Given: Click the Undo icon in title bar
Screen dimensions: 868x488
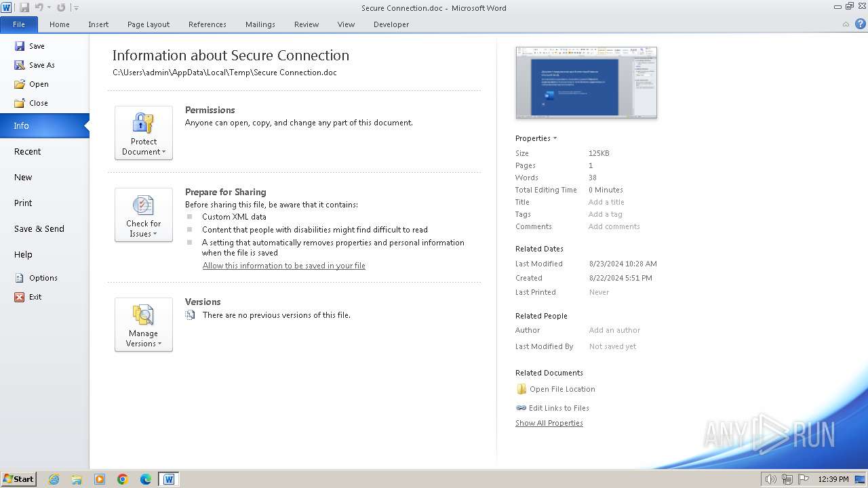Looking at the screenshot, I should 39,7.
